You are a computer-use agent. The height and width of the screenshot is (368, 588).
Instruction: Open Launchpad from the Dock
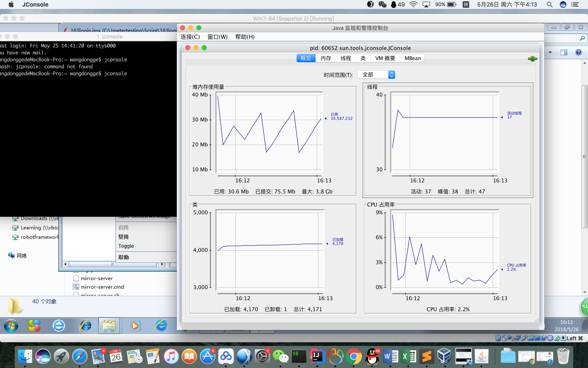pos(61,357)
